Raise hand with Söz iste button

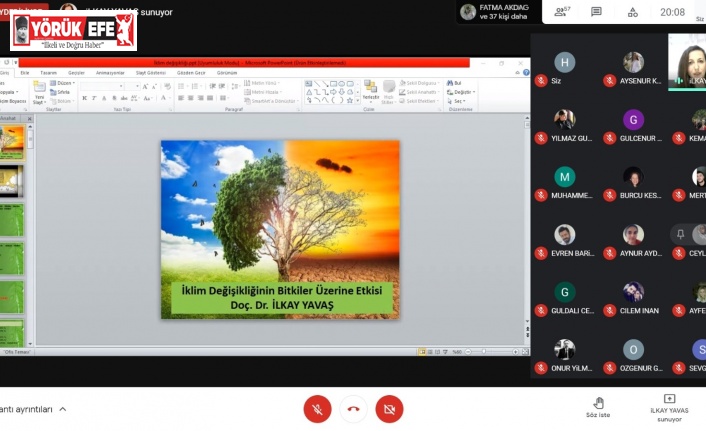[598, 407]
